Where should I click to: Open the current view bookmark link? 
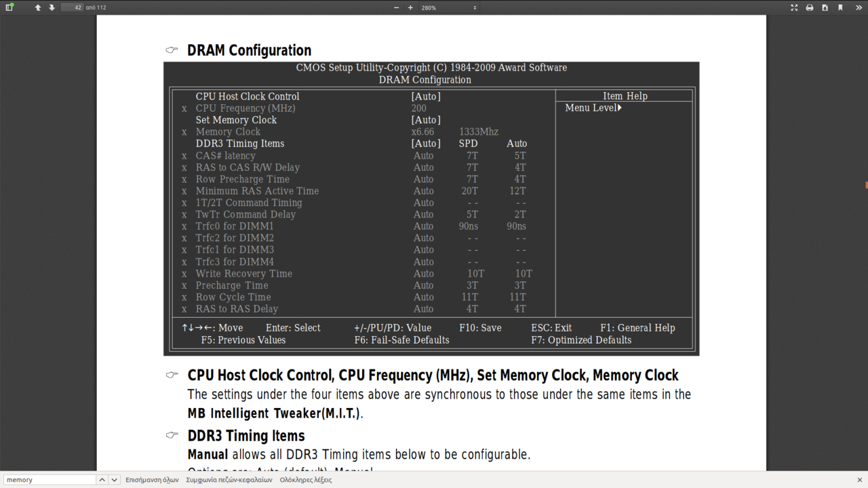click(840, 7)
